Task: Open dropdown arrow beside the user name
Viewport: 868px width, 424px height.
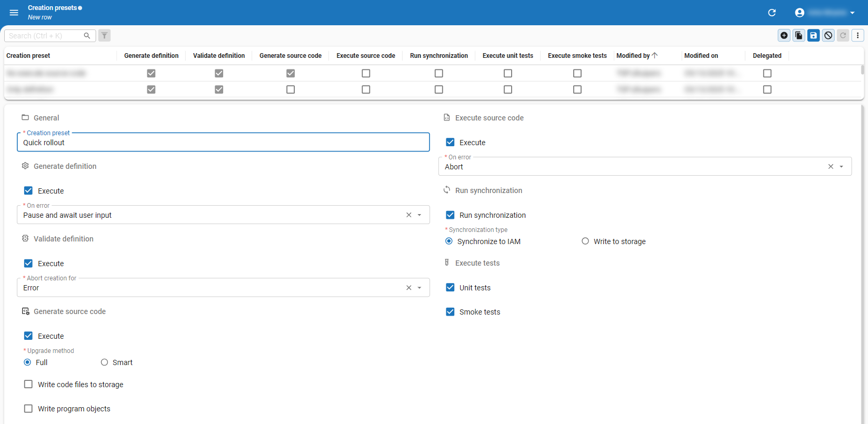Action: coord(852,13)
